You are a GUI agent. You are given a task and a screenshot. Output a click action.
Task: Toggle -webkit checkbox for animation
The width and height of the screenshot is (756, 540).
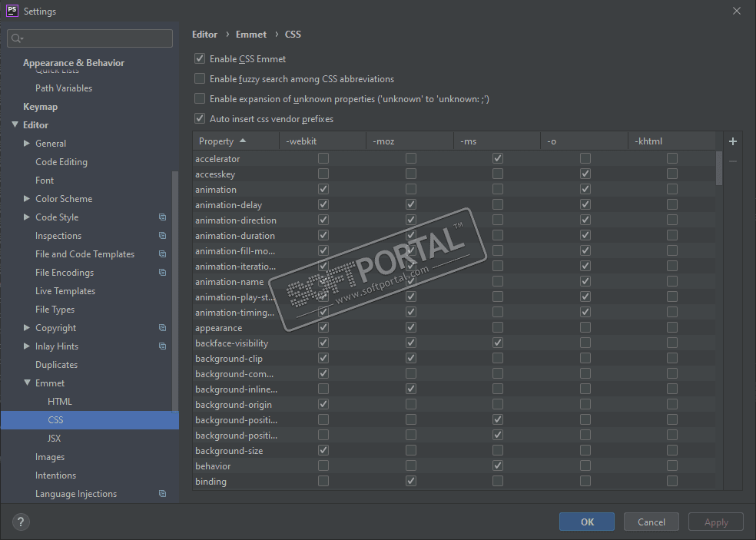(323, 189)
